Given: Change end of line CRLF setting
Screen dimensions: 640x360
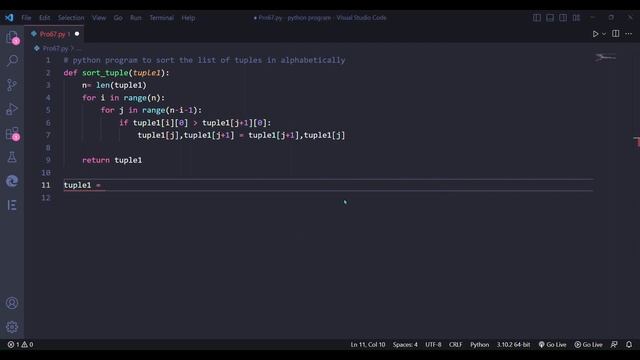Looking at the screenshot, I should [456, 344].
